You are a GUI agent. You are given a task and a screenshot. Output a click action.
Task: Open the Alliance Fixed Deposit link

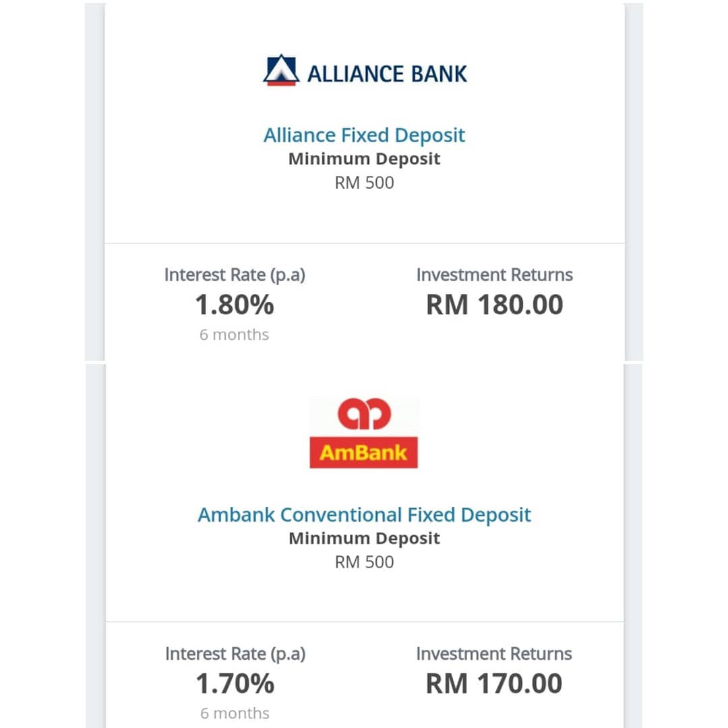pyautogui.click(x=364, y=135)
